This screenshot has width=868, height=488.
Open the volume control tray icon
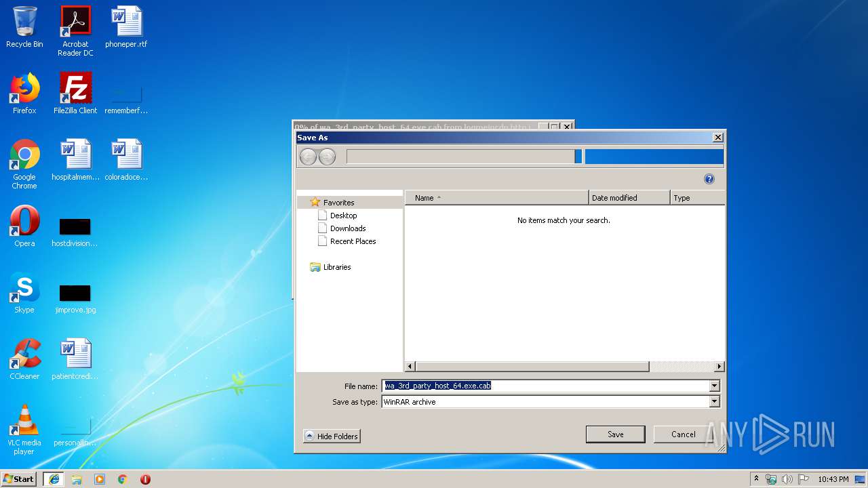pyautogui.click(x=787, y=479)
